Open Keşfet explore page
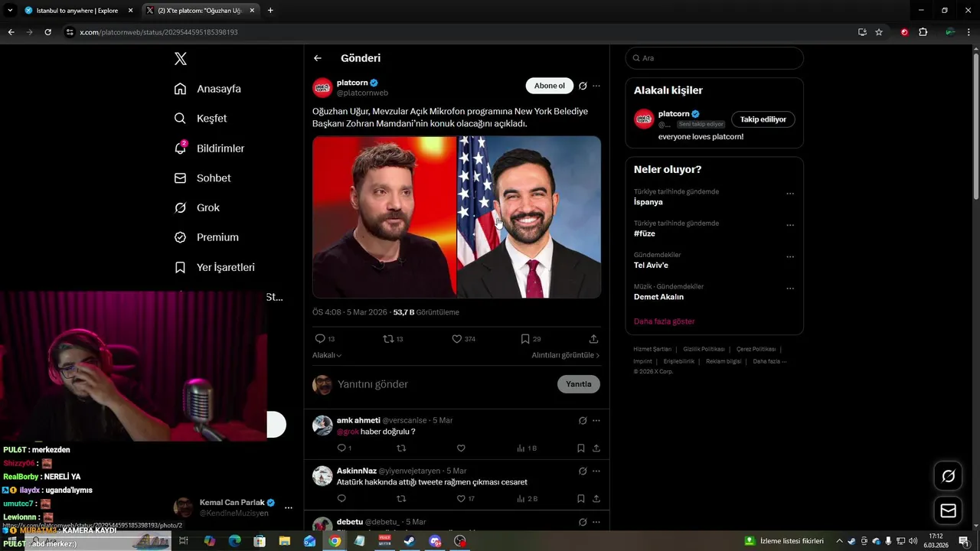The image size is (980, 551). [201, 119]
